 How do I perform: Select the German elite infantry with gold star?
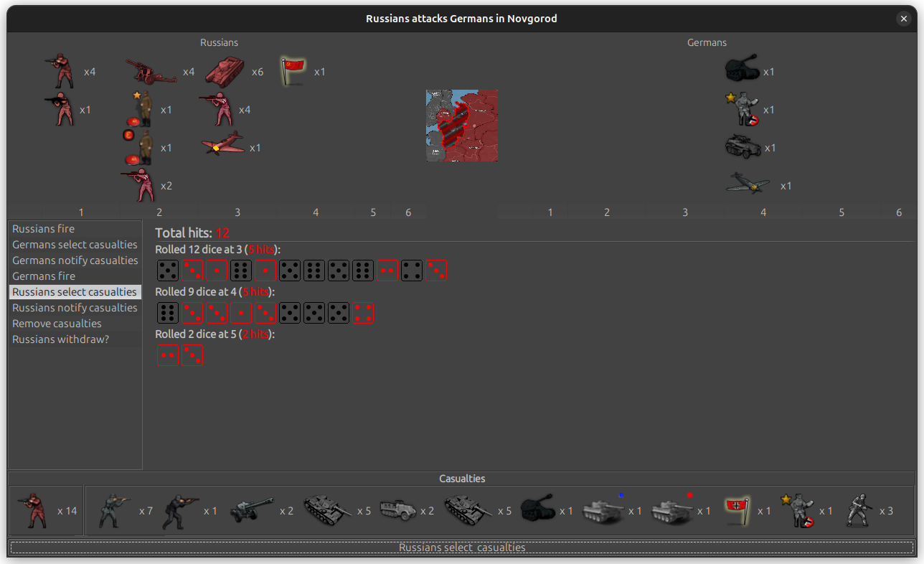pos(745,108)
